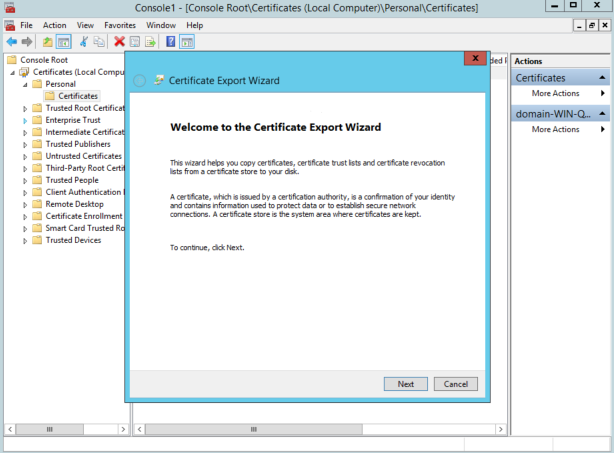Click the Export List toolbar icon

pos(150,41)
